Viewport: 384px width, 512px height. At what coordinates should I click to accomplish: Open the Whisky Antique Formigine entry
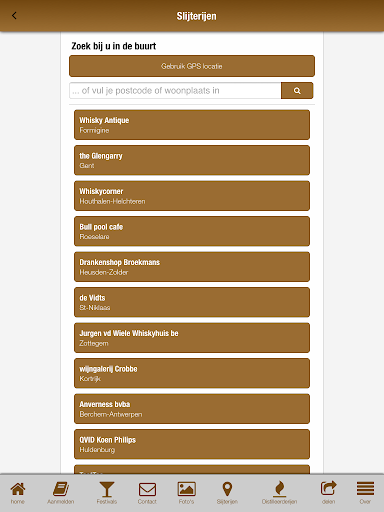coord(192,125)
